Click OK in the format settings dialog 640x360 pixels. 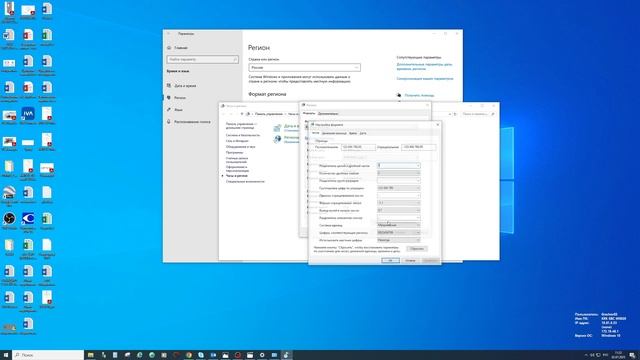pos(391,260)
